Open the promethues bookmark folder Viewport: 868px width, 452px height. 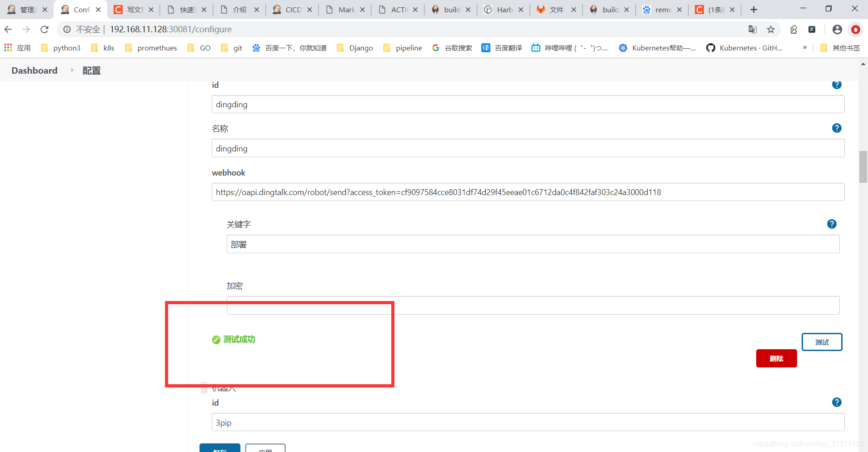tap(150, 48)
